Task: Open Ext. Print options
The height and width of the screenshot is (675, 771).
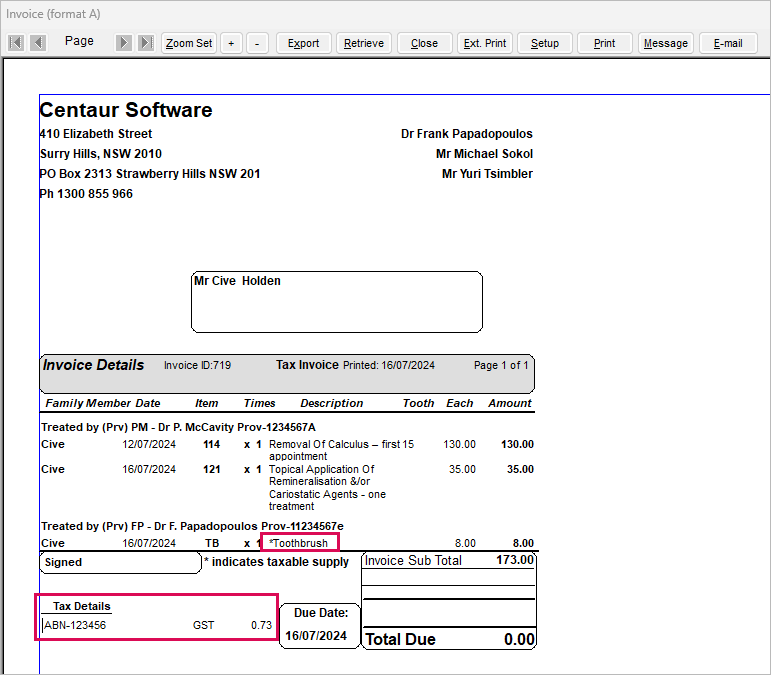Action: (485, 43)
